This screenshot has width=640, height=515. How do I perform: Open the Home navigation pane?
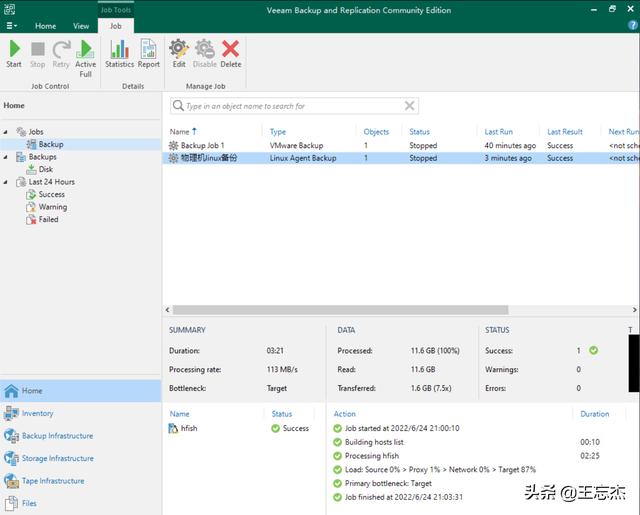[80, 391]
